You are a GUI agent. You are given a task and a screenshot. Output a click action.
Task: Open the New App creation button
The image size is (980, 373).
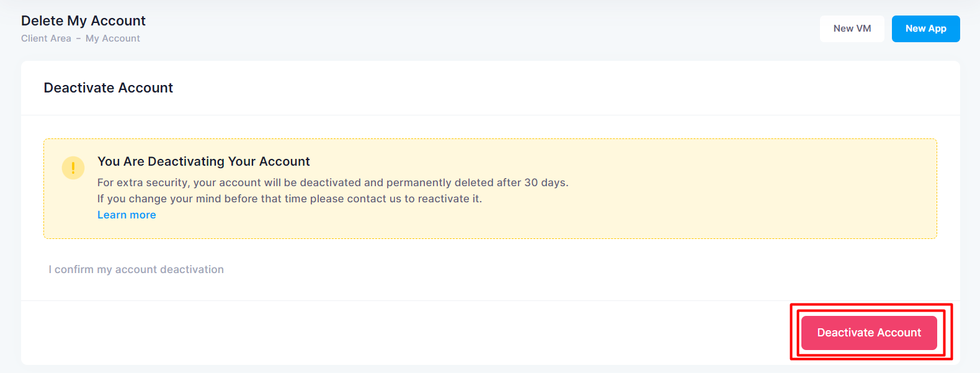tap(925, 29)
